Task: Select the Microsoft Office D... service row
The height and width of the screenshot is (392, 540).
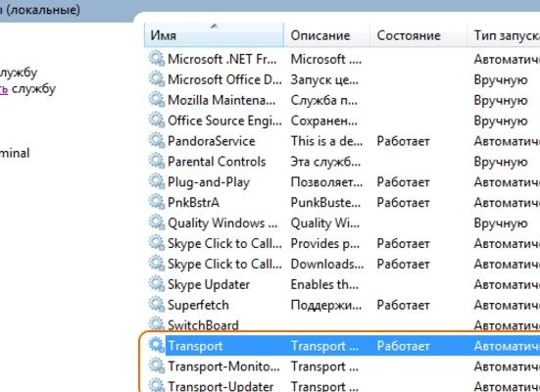Action: pyautogui.click(x=342, y=79)
